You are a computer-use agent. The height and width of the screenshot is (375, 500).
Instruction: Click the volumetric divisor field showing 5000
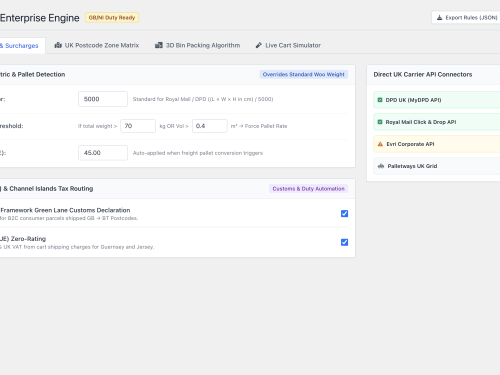click(103, 99)
